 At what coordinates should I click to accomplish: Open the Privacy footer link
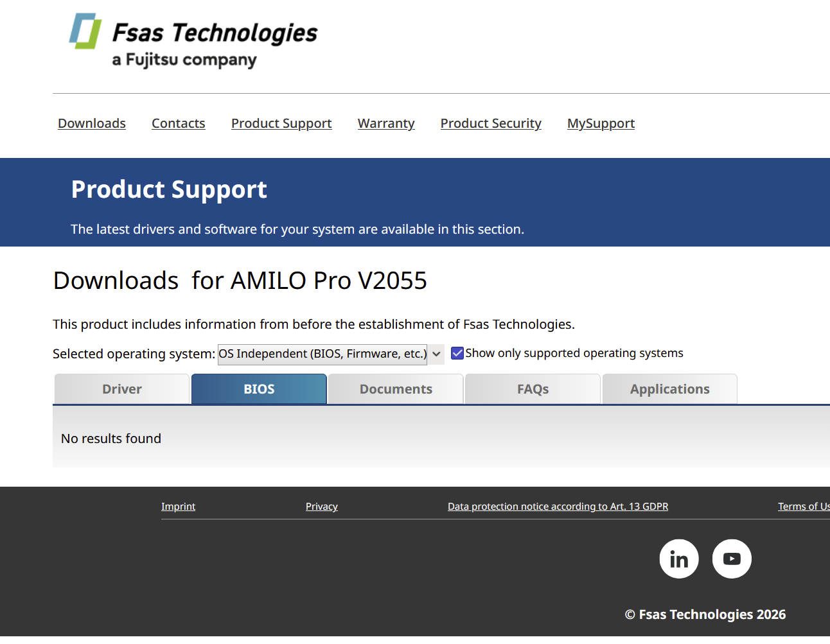tap(322, 507)
